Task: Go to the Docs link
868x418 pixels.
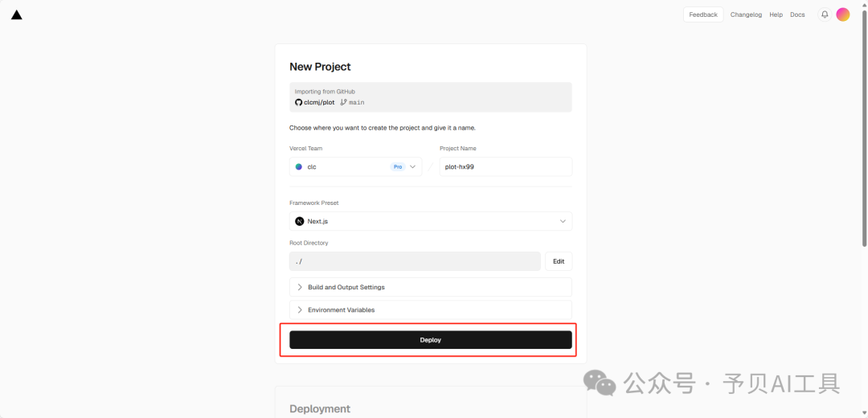Action: click(797, 14)
